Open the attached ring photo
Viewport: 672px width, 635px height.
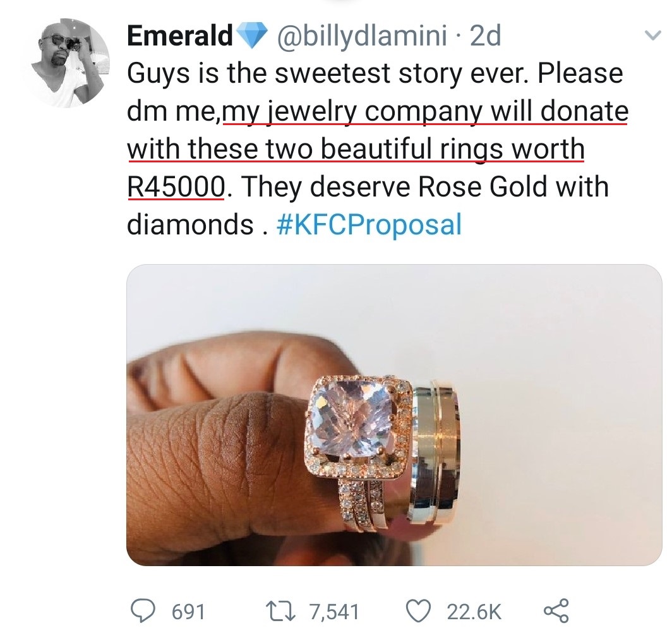pyautogui.click(x=393, y=414)
